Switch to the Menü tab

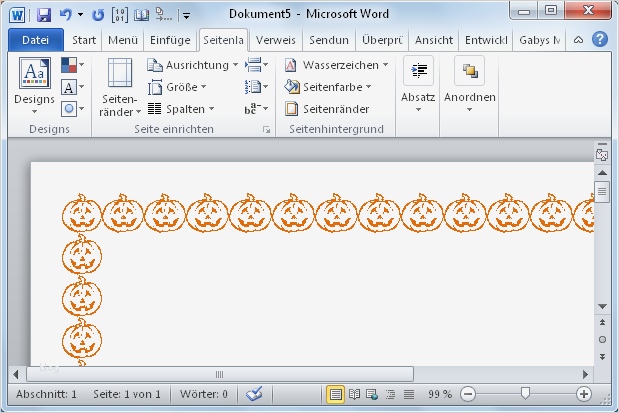pyautogui.click(x=123, y=40)
